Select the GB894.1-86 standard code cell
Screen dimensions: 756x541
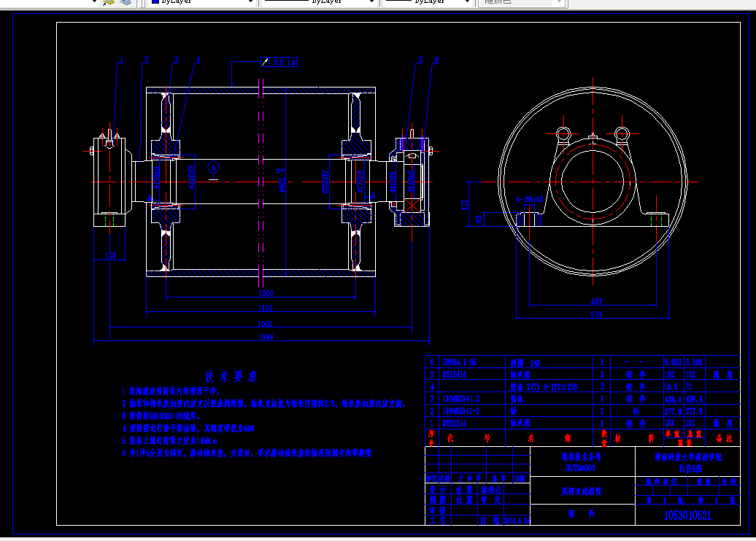[460, 362]
